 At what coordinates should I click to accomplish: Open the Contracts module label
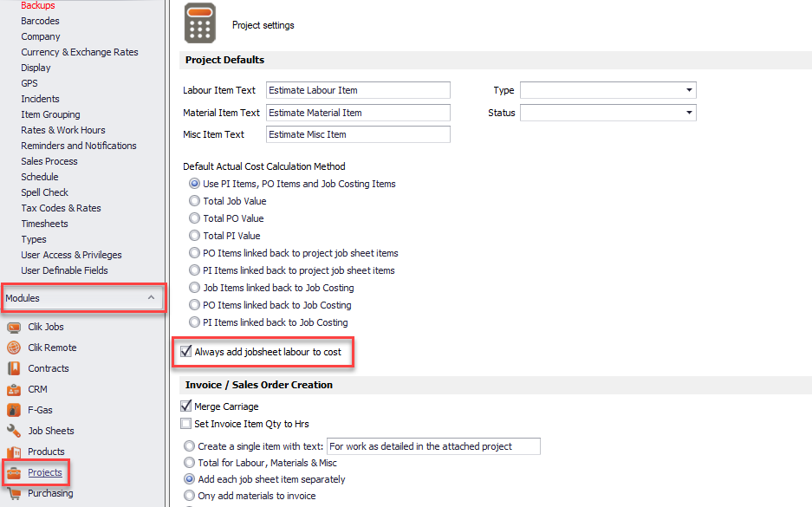point(49,368)
